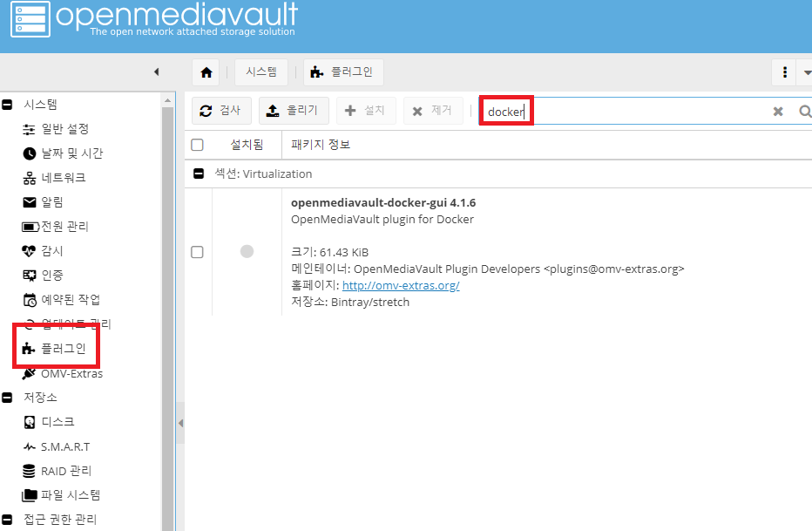Screen dimensions: 812x531
Task: Click the upload icon on 올리기 button
Action: coord(273,111)
